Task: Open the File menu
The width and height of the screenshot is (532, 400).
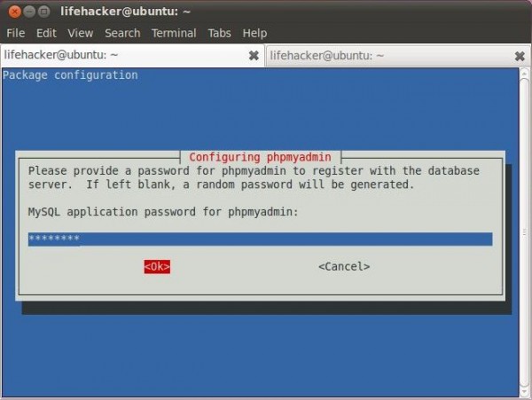Action: [x=16, y=33]
